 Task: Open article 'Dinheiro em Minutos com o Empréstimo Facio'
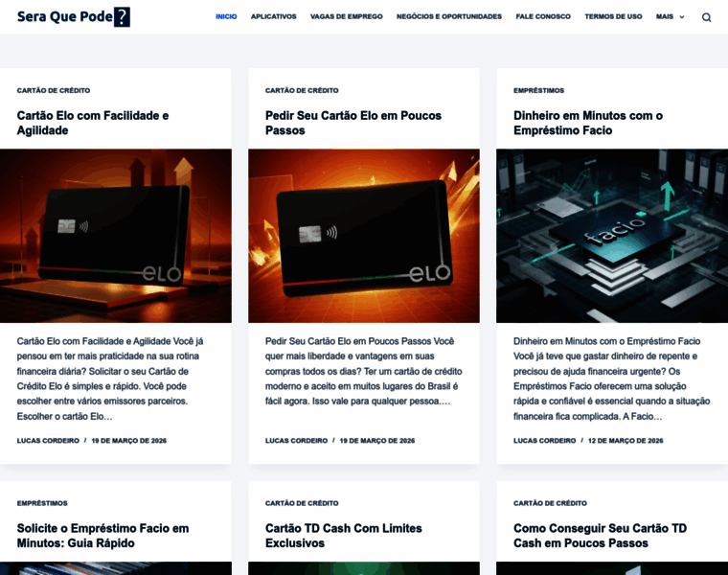click(x=588, y=123)
